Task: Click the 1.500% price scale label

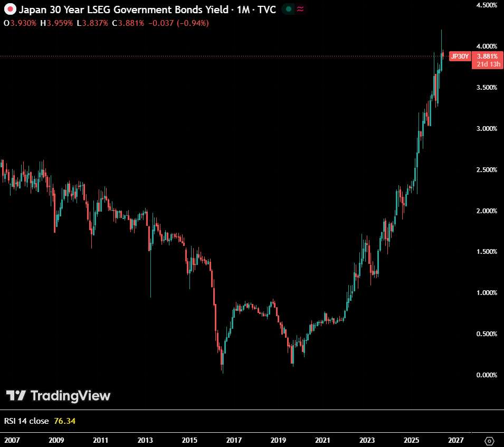Action: pos(487,252)
